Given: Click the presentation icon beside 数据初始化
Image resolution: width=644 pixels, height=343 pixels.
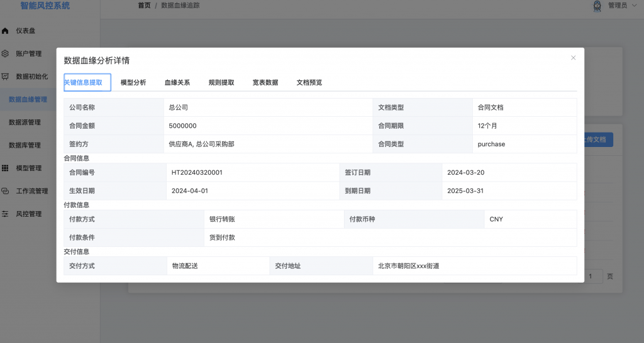Looking at the screenshot, I should click(x=5, y=77).
